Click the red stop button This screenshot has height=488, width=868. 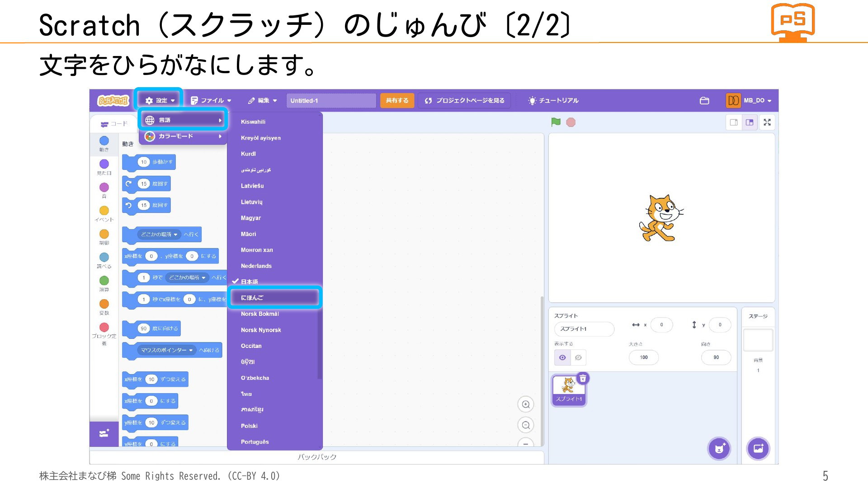click(571, 122)
